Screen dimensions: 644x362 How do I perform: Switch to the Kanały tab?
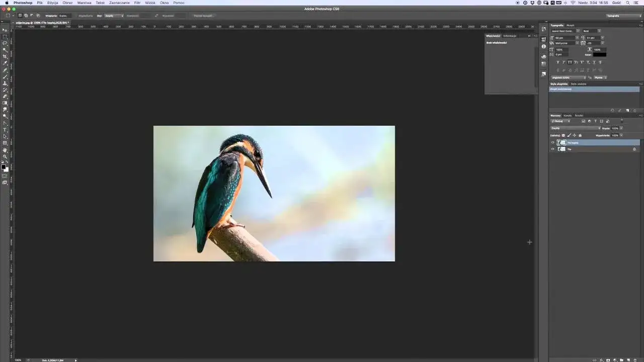(x=568, y=115)
